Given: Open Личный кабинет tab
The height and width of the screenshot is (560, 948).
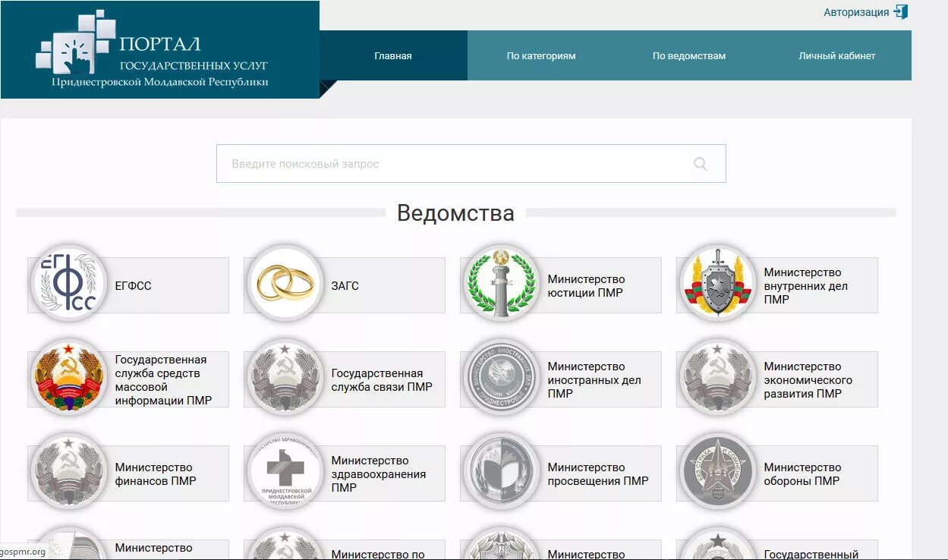Looking at the screenshot, I should click(x=837, y=55).
